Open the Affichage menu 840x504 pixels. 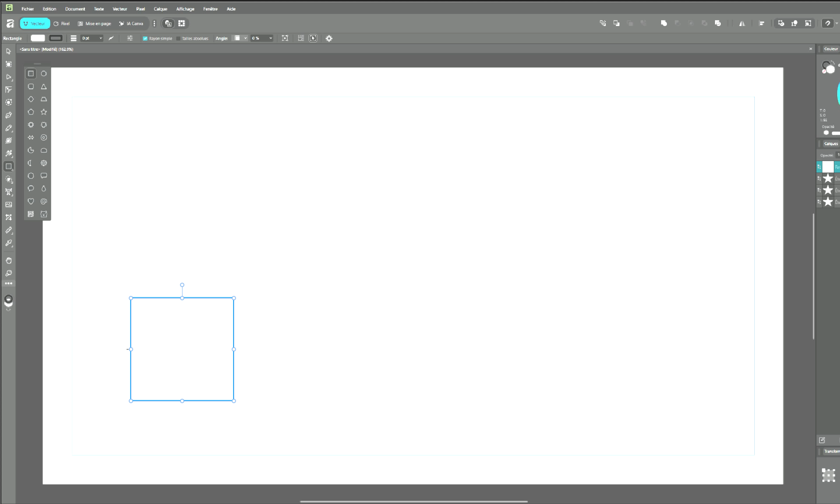click(185, 9)
